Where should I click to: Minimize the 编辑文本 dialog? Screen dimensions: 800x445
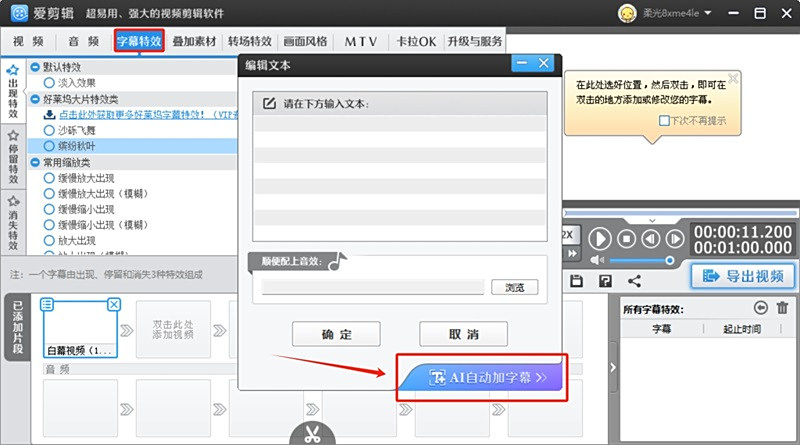point(522,63)
